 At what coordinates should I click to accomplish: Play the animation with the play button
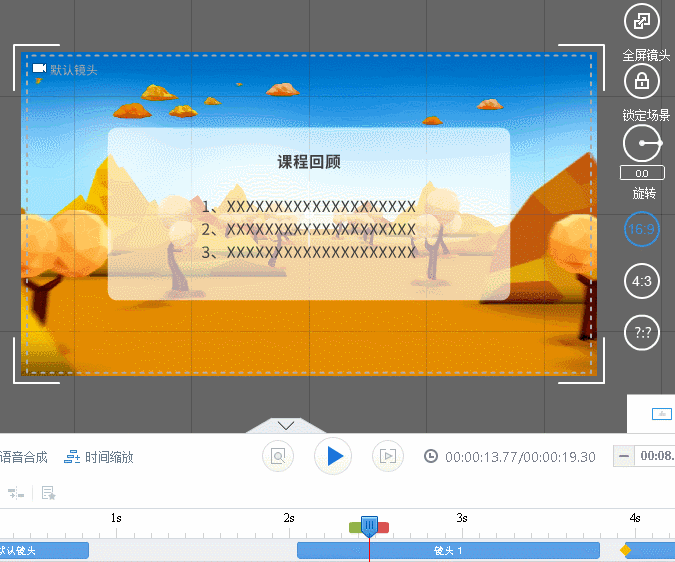(333, 456)
